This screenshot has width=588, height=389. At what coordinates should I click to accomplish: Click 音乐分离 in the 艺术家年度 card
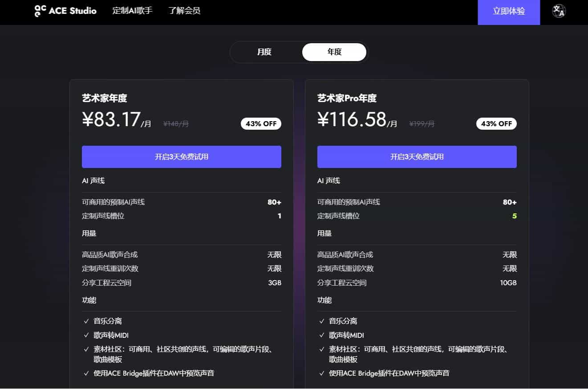click(108, 321)
